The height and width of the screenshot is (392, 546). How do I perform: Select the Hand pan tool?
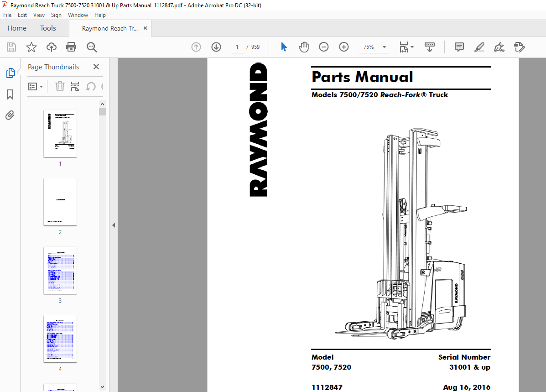coord(304,47)
